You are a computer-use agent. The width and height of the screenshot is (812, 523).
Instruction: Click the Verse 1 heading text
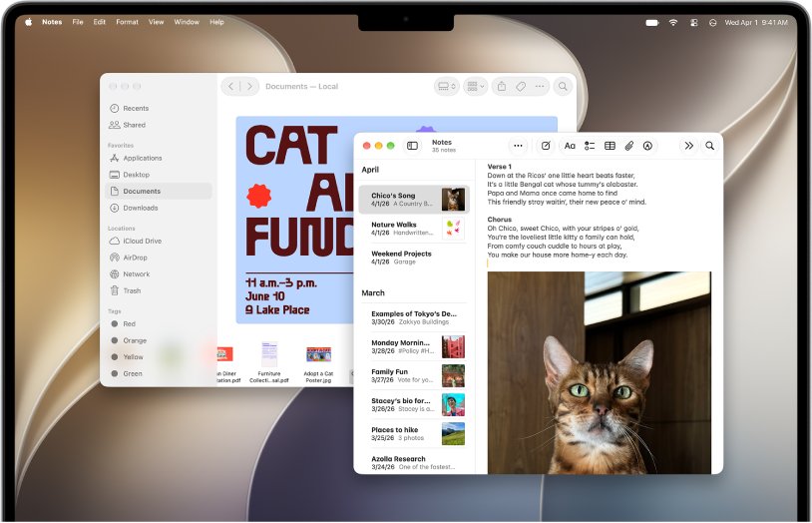(499, 167)
